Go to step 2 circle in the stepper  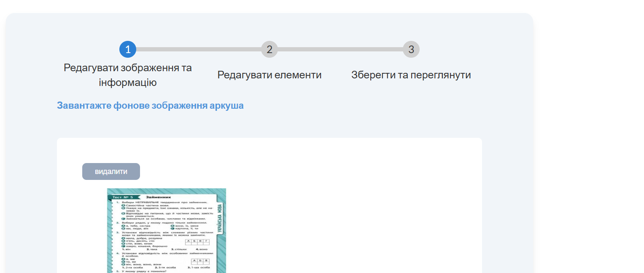269,50
